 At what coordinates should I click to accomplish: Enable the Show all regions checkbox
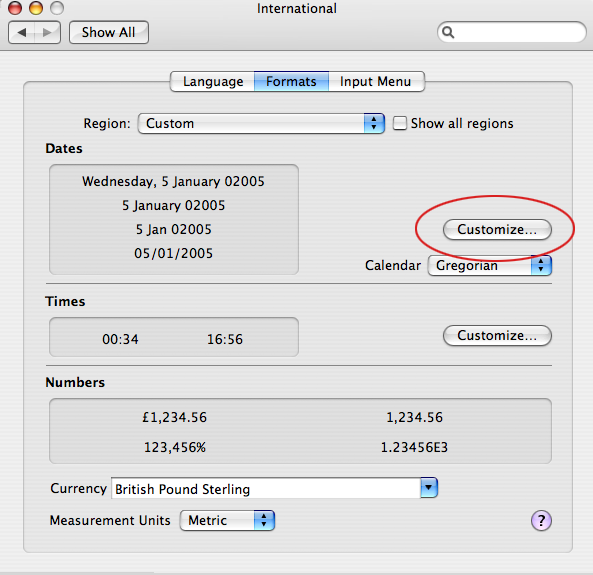399,123
